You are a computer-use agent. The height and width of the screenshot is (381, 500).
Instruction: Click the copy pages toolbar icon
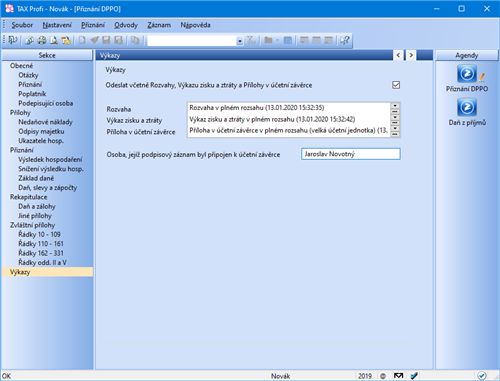pos(135,40)
